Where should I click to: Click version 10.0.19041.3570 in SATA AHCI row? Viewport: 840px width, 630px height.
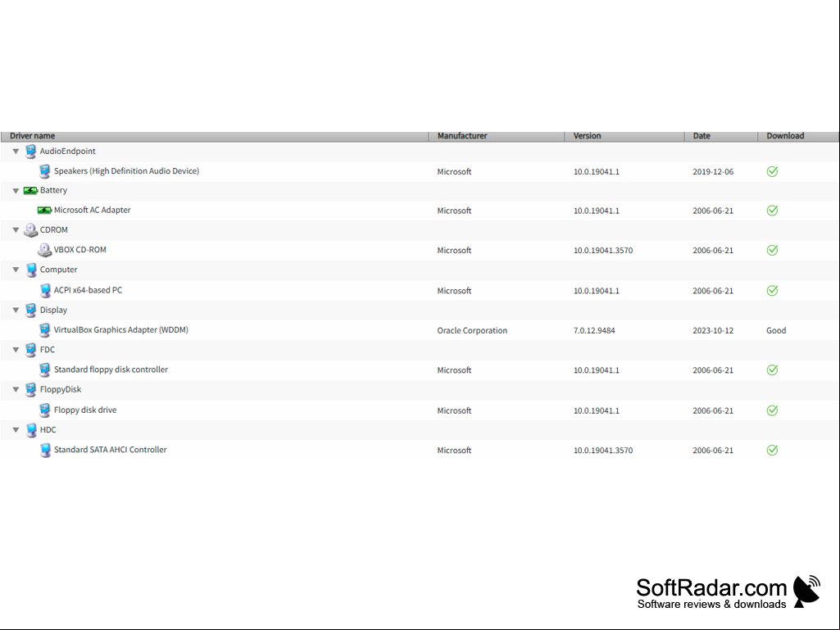coord(602,451)
